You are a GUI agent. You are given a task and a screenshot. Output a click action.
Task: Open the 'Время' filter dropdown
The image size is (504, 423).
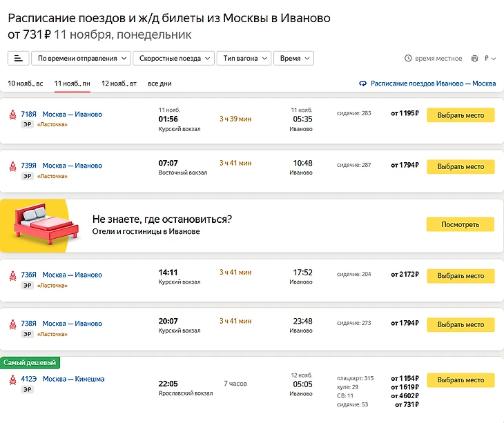293,59
